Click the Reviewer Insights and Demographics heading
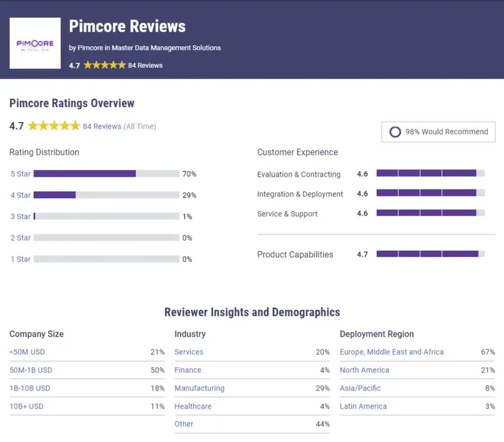 252,312
